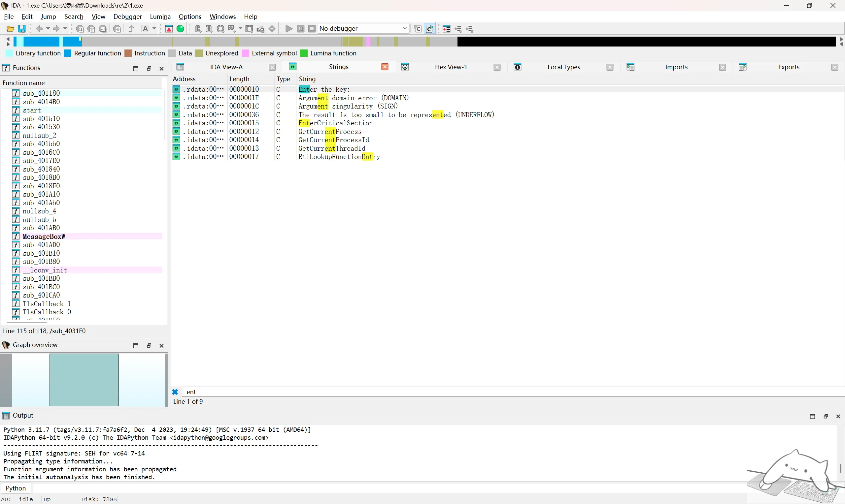Switch to the Hex View-1 tab
This screenshot has width=845, height=504.
pyautogui.click(x=451, y=67)
